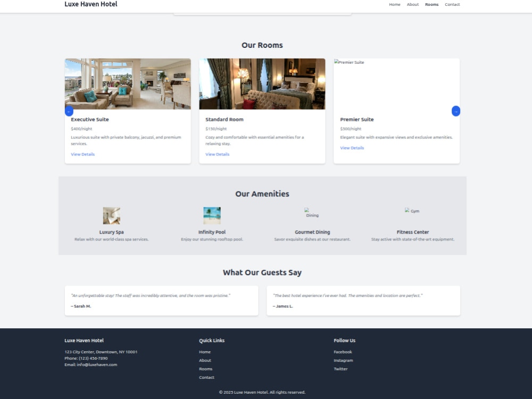Open the Facebook link in footer
The height and width of the screenshot is (399, 532).
tap(343, 352)
